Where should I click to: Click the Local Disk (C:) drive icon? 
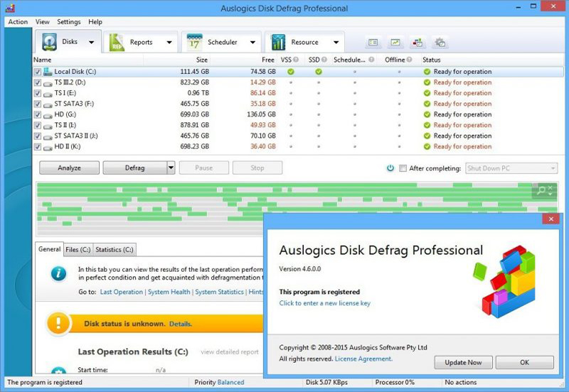coord(48,72)
